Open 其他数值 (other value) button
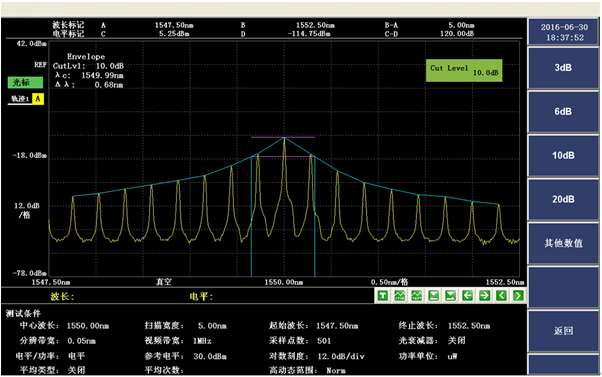Image resolution: width=602 pixels, height=377 pixels. (563, 243)
